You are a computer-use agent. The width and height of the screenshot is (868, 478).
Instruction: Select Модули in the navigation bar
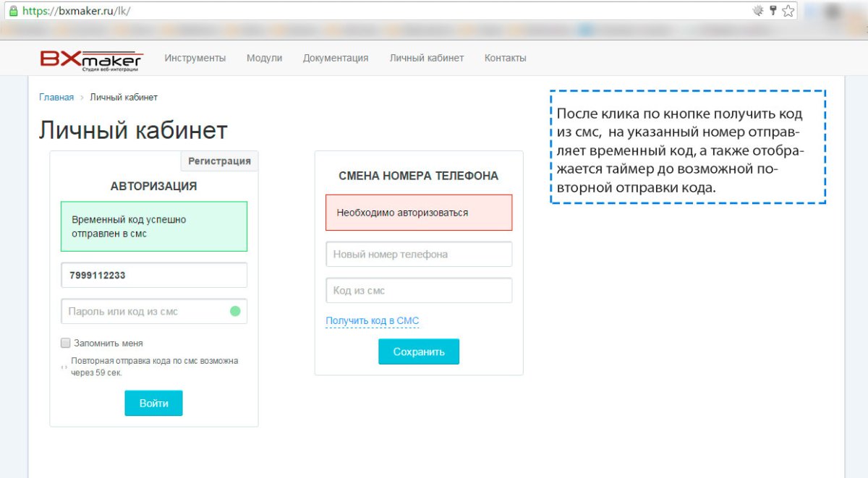tap(265, 58)
